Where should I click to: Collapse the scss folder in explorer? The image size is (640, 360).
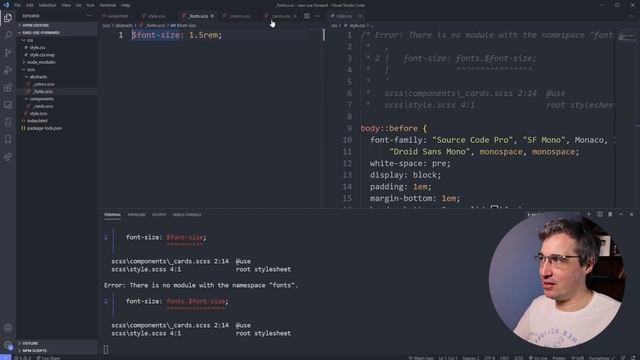click(x=57, y=69)
